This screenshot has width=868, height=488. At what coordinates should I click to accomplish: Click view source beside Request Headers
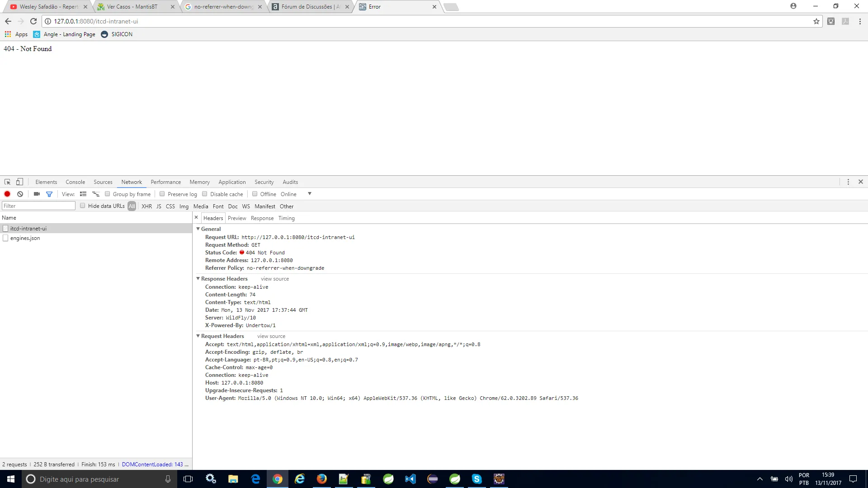click(271, 336)
